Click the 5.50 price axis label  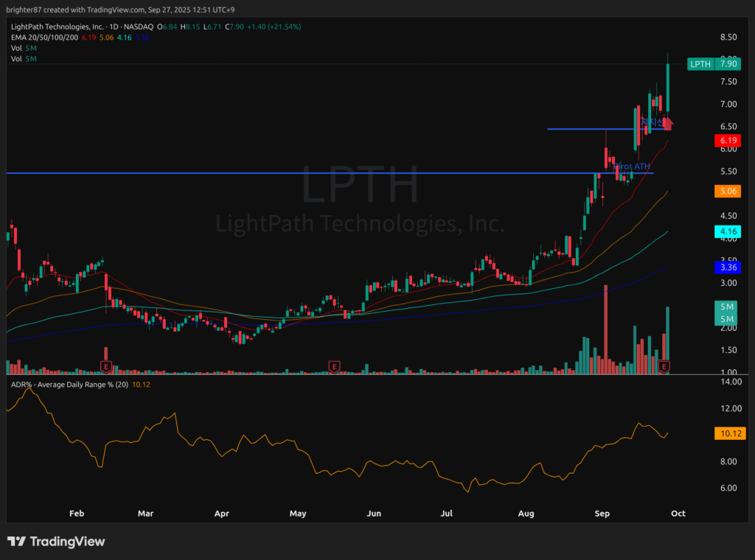[x=728, y=171]
